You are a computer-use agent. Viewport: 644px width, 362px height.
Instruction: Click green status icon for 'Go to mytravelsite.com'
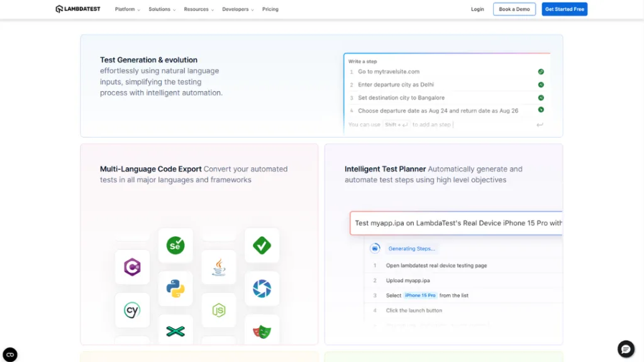coord(541,72)
